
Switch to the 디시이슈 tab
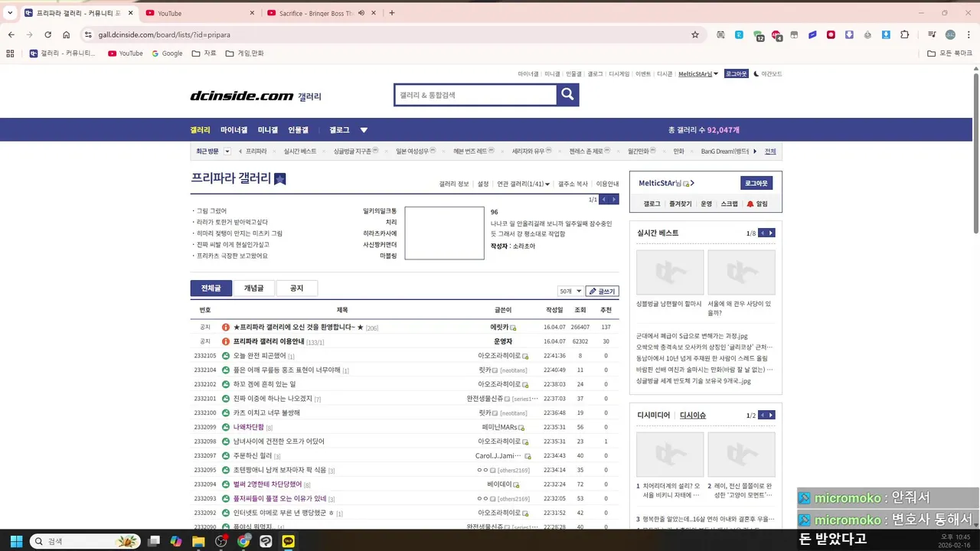(x=693, y=415)
